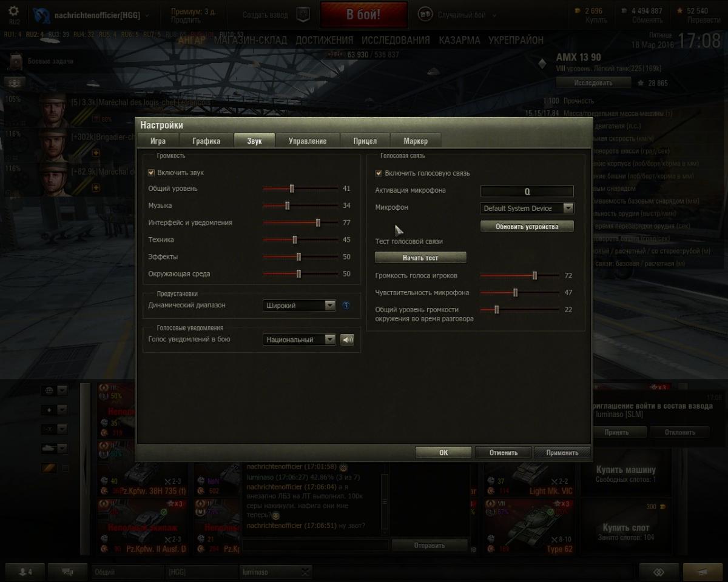Decline platoon invitation with Отклонить

coord(679,432)
